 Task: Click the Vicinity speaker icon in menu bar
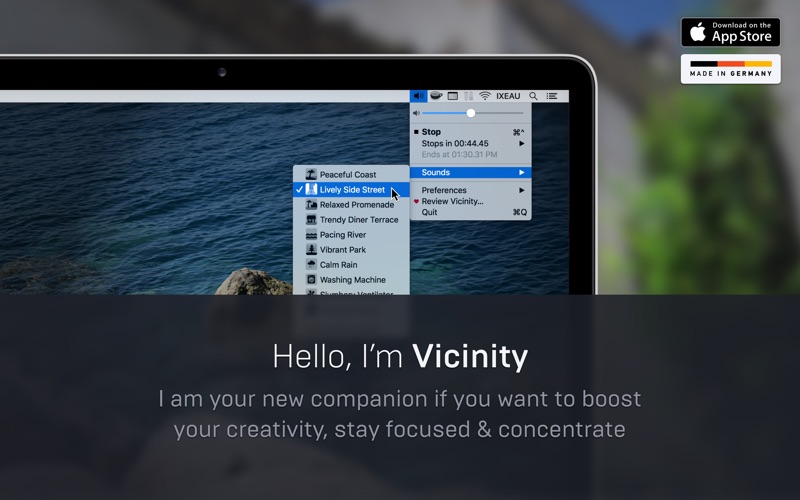point(418,96)
